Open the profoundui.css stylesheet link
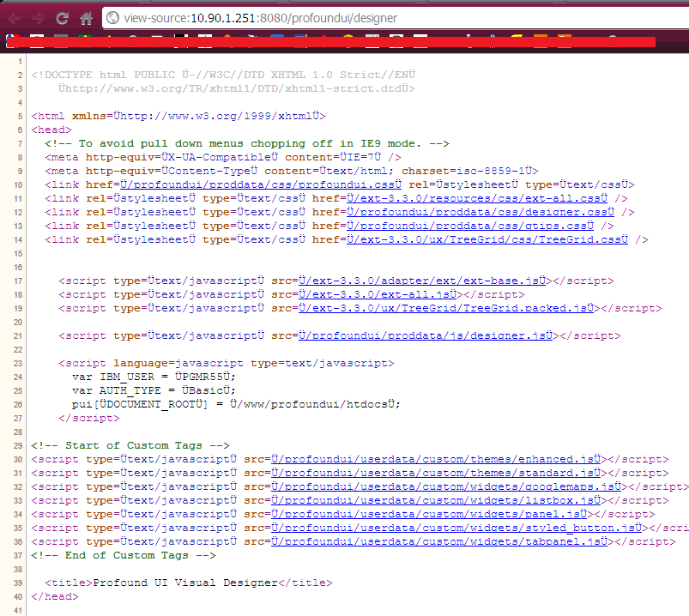 (261, 184)
